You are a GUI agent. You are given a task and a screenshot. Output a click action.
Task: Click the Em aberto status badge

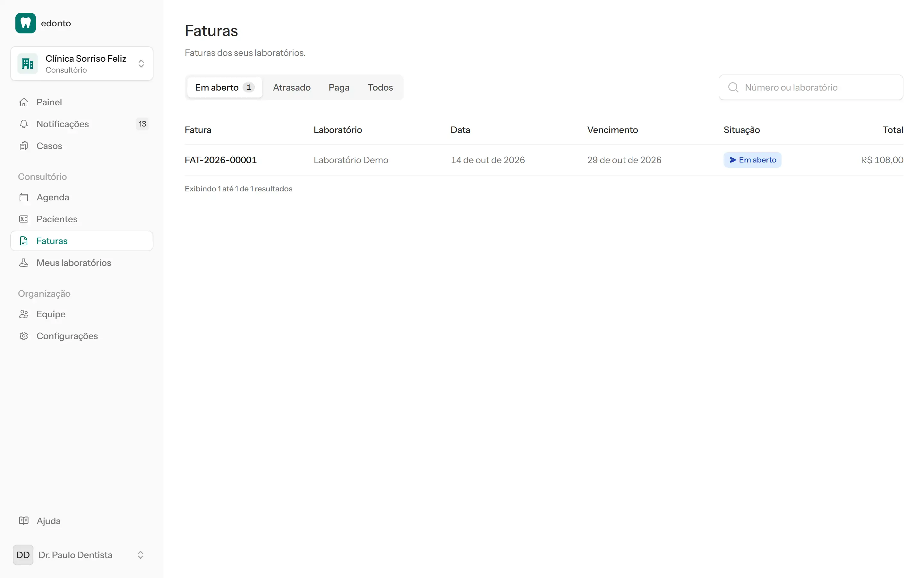[x=752, y=160]
